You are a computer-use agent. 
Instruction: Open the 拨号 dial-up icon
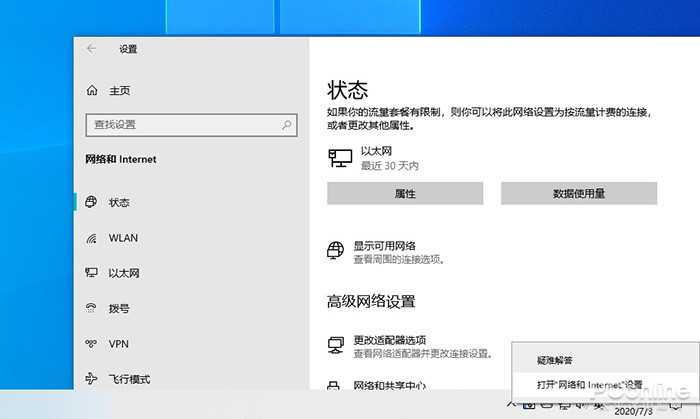[x=91, y=308]
